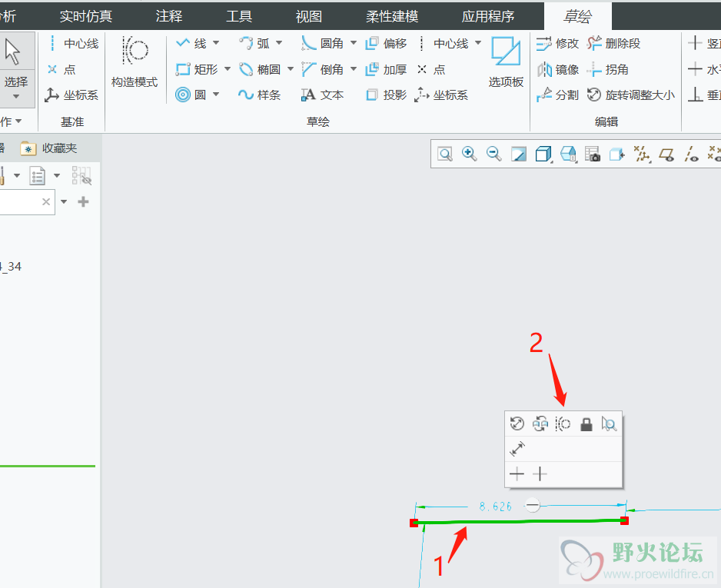Expand the 圆角 fillet dropdown arrow

[354, 43]
